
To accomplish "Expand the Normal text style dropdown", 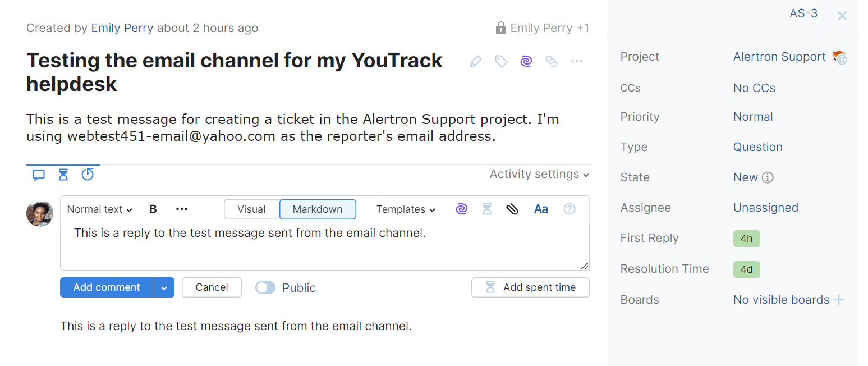I will tap(100, 209).
